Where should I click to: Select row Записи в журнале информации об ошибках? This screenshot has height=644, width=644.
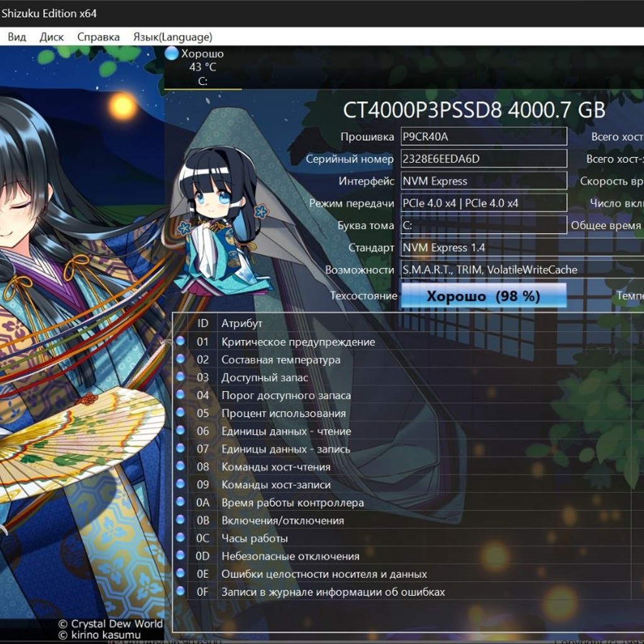point(408,592)
